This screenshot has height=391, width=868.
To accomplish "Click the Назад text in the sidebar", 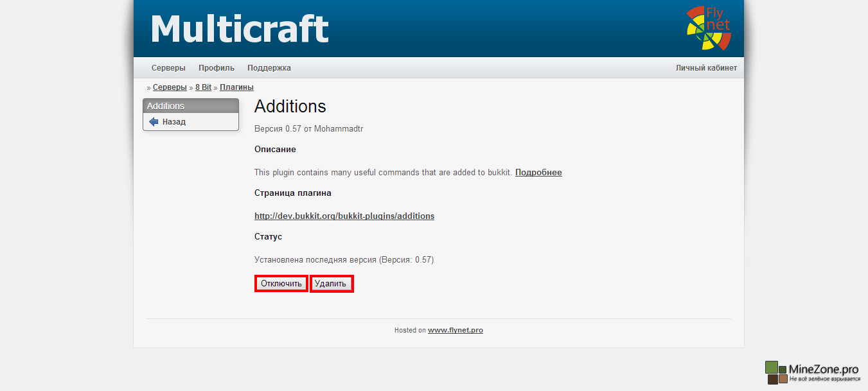I will (174, 122).
